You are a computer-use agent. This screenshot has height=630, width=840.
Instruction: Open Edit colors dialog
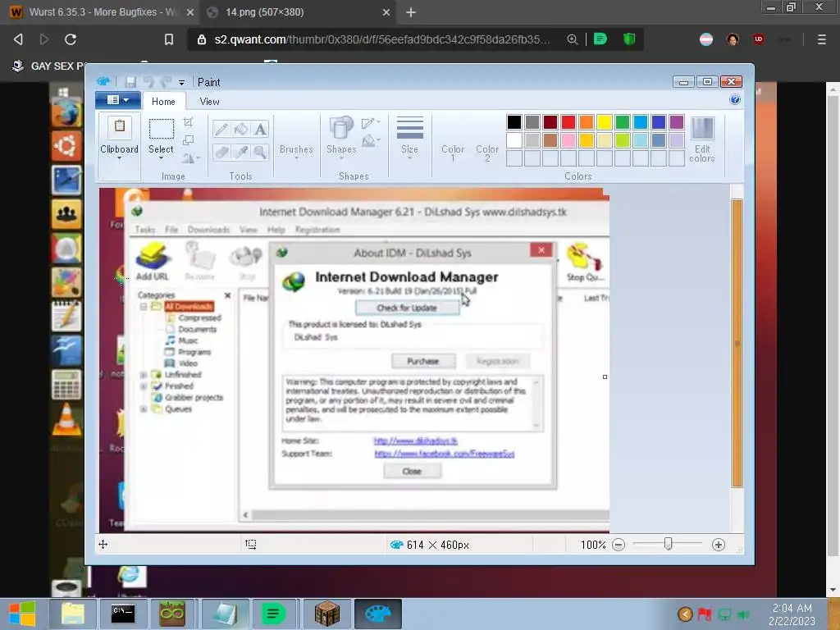[702, 139]
